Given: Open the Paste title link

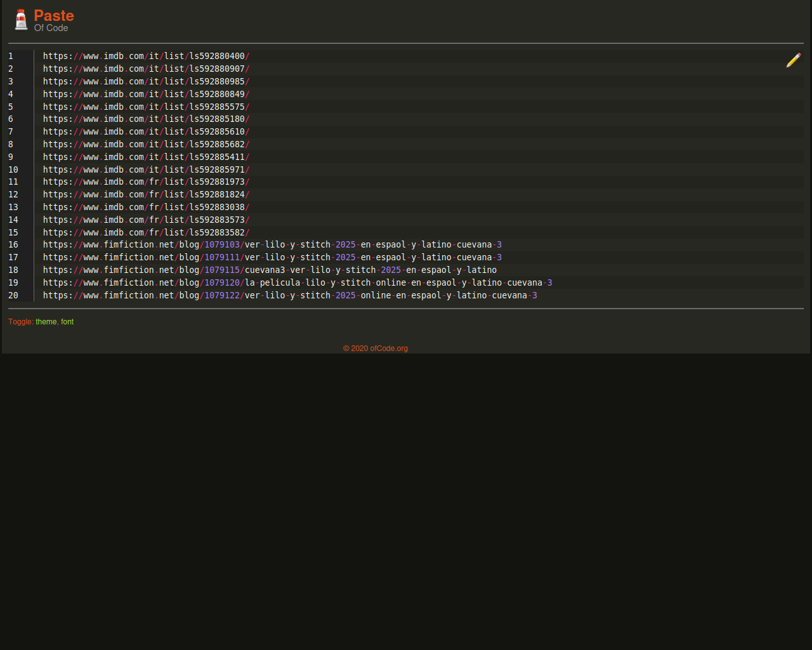Looking at the screenshot, I should click(x=54, y=16).
